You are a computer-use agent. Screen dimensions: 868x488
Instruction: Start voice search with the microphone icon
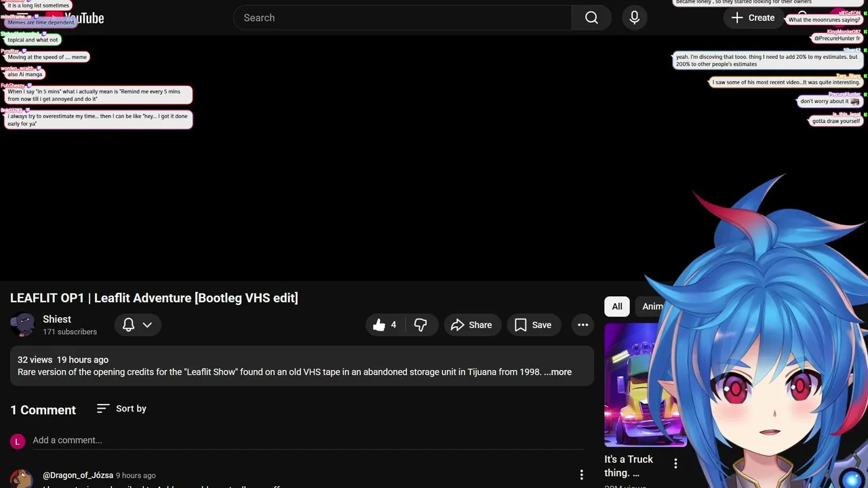(634, 18)
